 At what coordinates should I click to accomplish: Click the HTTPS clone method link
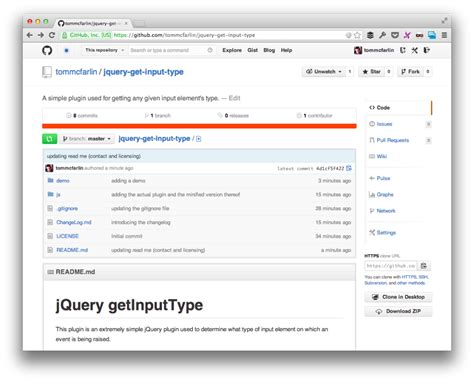click(409, 277)
